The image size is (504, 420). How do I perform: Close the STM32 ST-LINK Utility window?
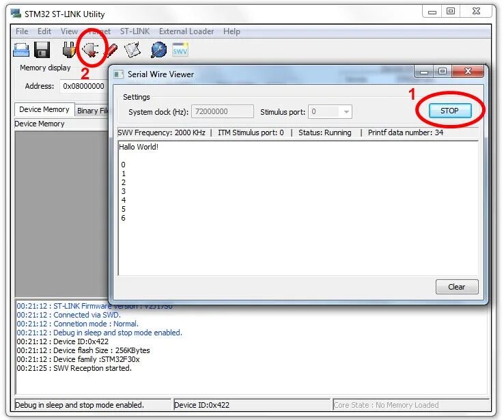click(x=477, y=11)
